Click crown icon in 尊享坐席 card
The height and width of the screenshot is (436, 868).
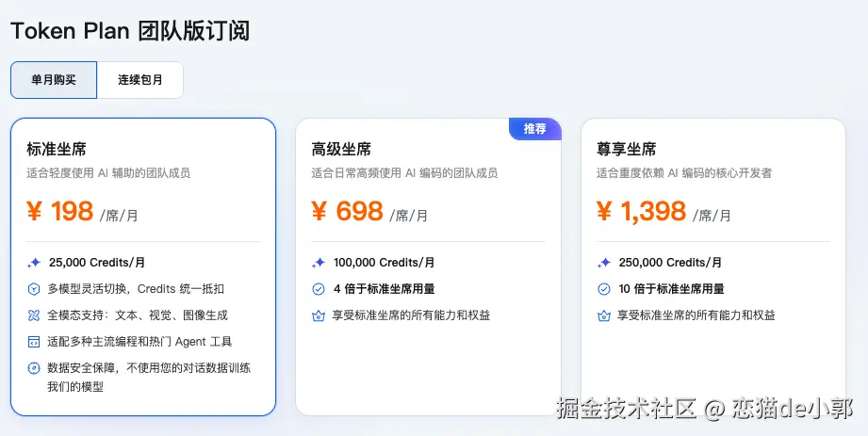(x=604, y=315)
